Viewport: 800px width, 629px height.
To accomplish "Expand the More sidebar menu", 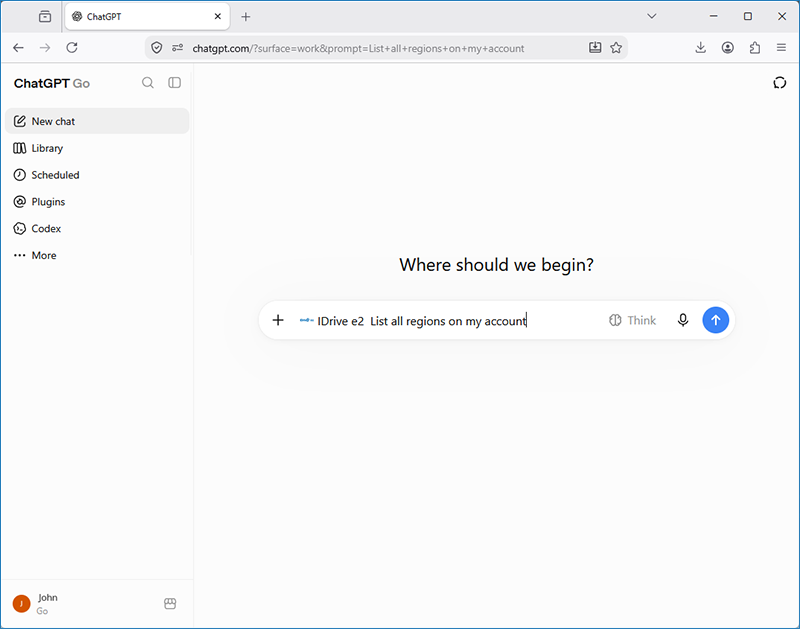I will coord(97,255).
